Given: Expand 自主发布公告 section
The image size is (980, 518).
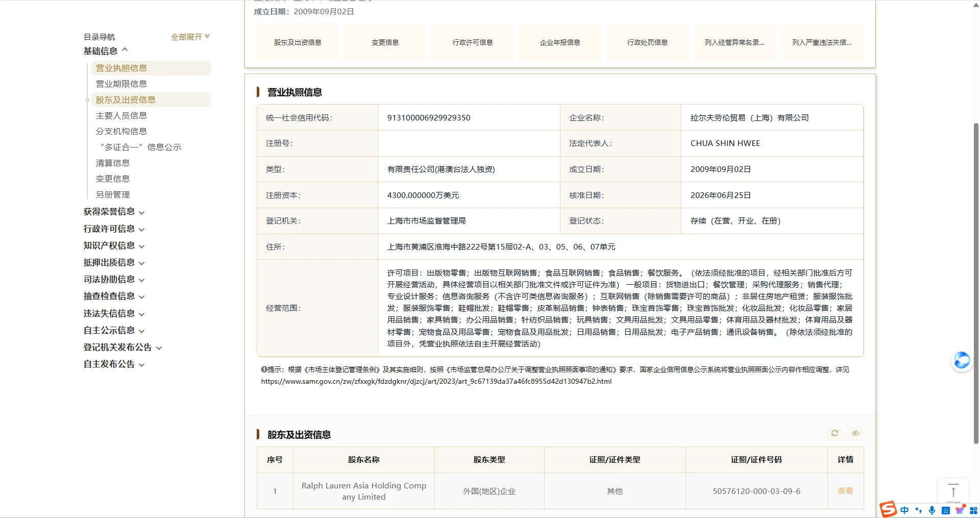Looking at the screenshot, I should [114, 364].
